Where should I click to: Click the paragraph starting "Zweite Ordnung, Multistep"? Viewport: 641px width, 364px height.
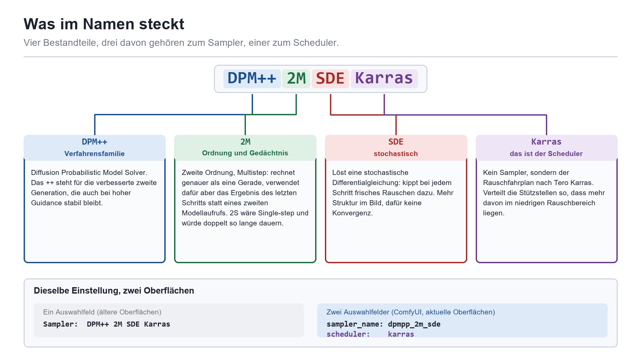[245, 198]
